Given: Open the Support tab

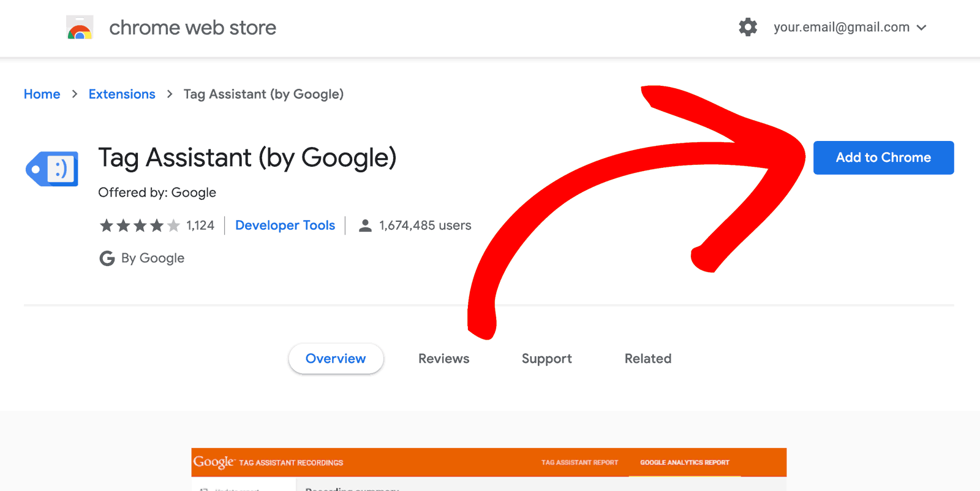Looking at the screenshot, I should tap(546, 359).
